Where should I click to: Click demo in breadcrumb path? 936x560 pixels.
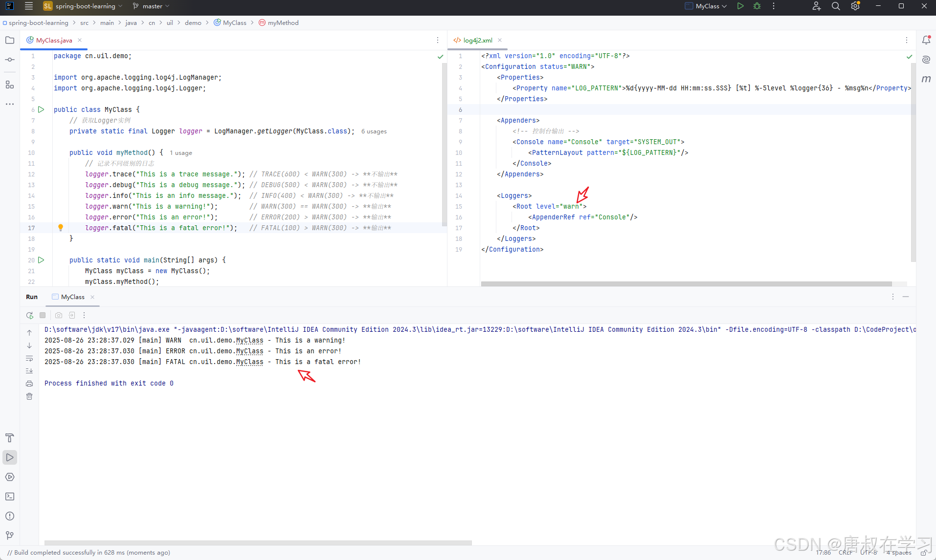pyautogui.click(x=193, y=23)
